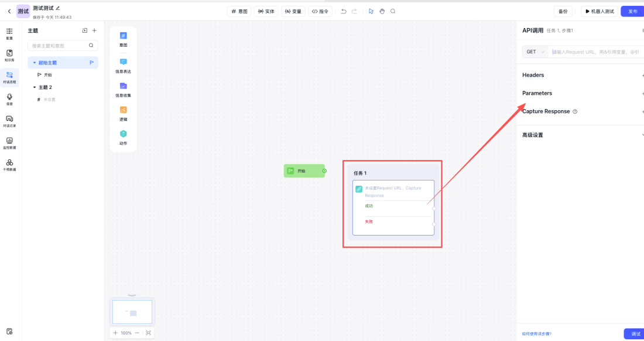This screenshot has width=644, height=341.
Task: Open the 配置 settings sidebar icon
Action: click(x=9, y=33)
